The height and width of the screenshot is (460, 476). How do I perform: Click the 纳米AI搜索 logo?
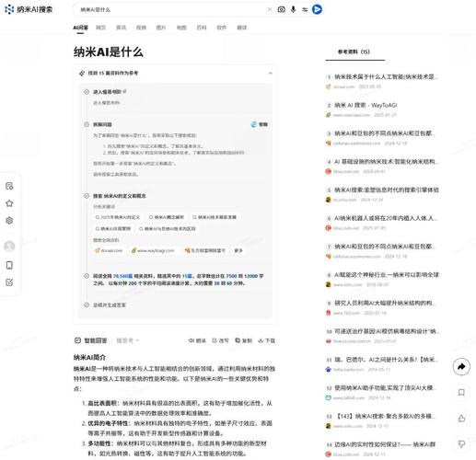coord(29,9)
